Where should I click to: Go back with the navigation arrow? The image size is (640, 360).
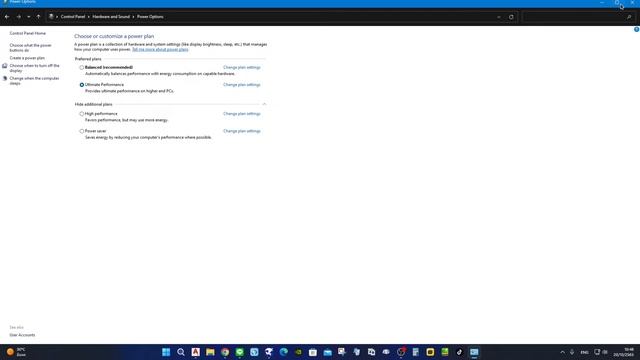pyautogui.click(x=7, y=17)
